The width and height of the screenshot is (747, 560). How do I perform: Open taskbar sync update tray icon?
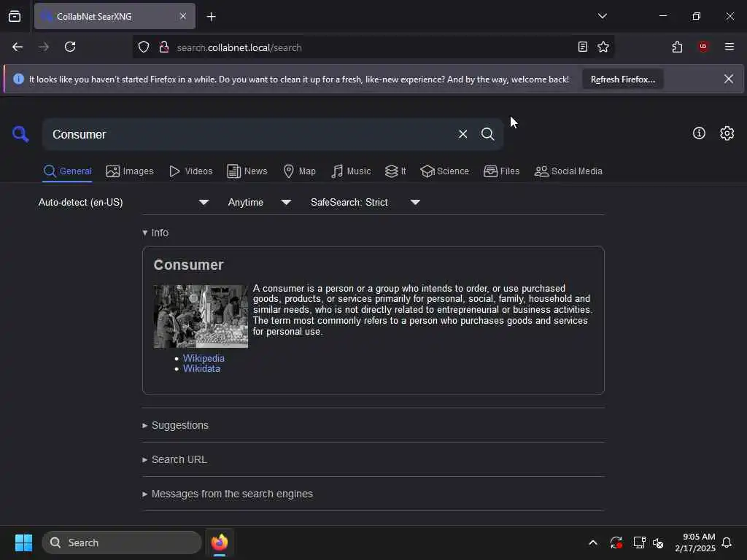pos(616,542)
